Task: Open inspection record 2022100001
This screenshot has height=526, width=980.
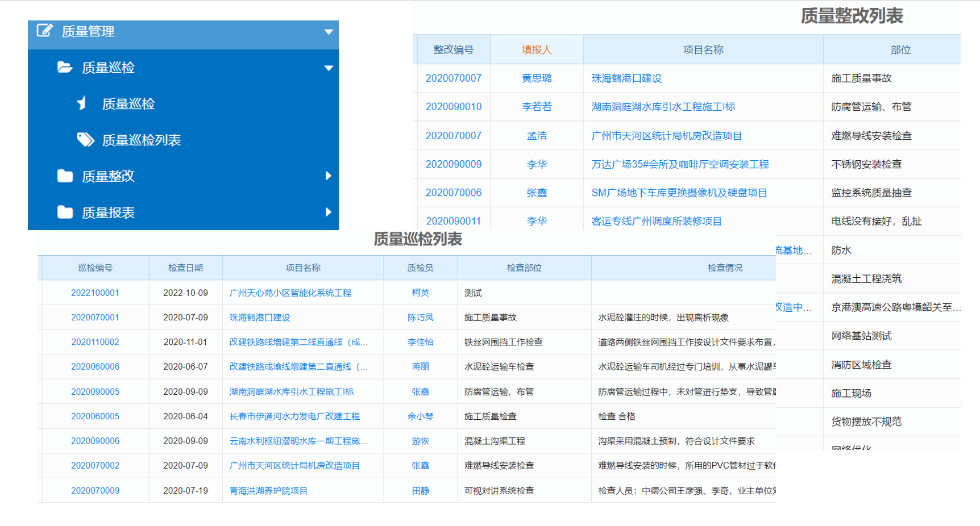Action: click(95, 293)
